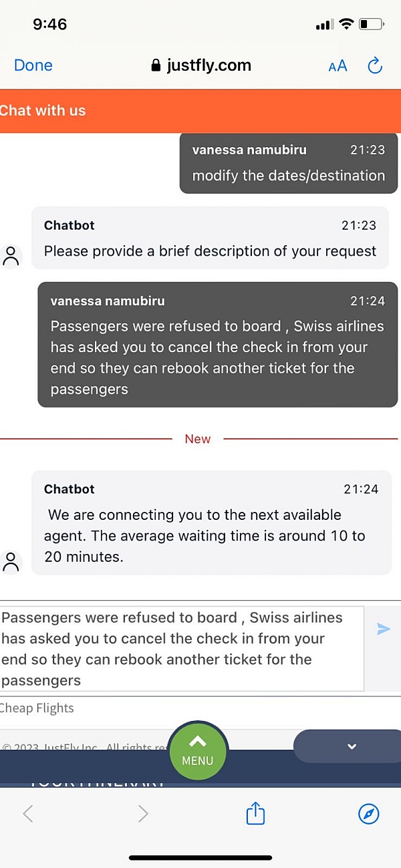Tap the padlock icon next to justfly.com

154,65
